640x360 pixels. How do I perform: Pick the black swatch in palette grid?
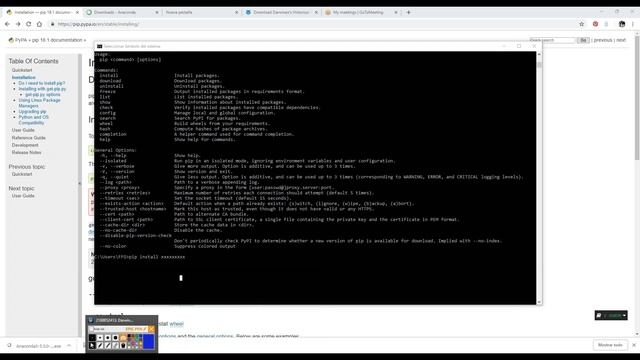pos(129,336)
